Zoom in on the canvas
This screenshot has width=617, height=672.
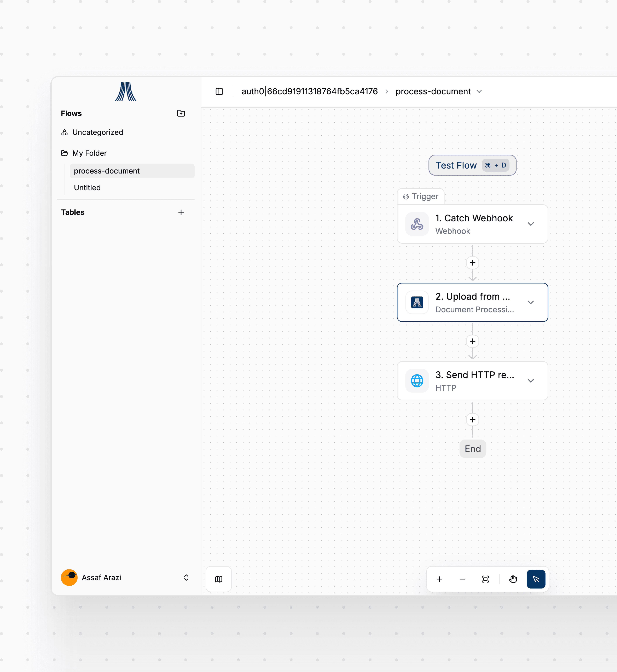coord(439,579)
